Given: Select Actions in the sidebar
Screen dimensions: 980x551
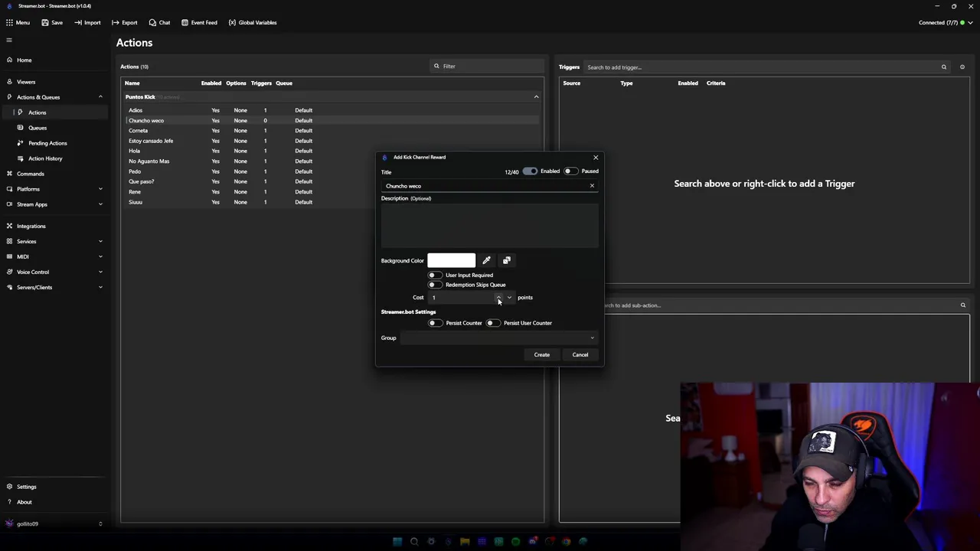Looking at the screenshot, I should (54, 112).
